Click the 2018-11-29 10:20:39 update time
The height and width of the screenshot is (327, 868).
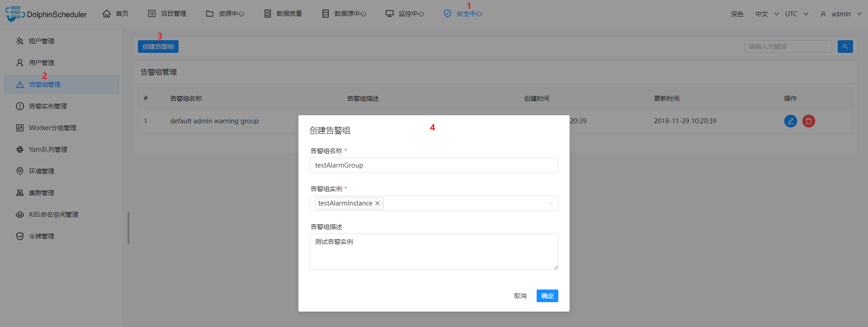pos(685,121)
